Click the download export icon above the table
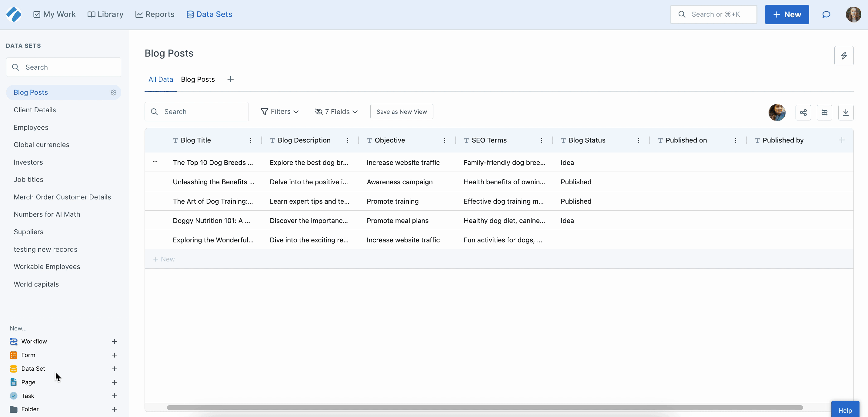 point(846,112)
